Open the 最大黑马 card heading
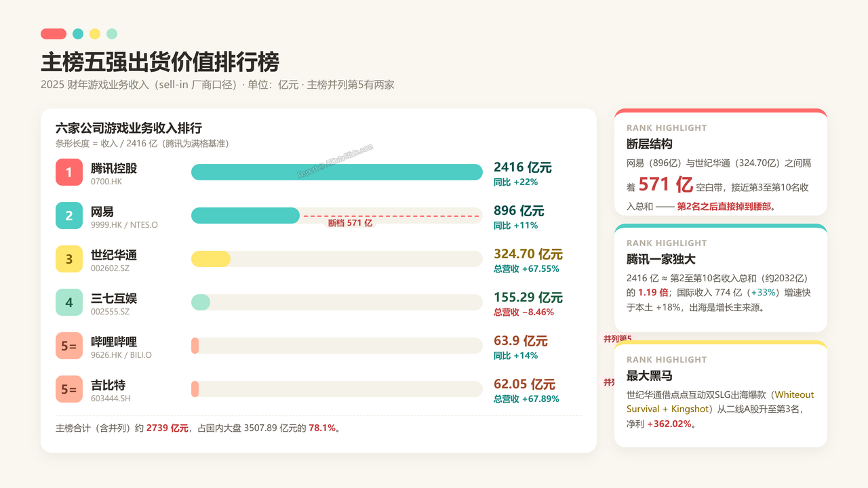 coord(650,376)
